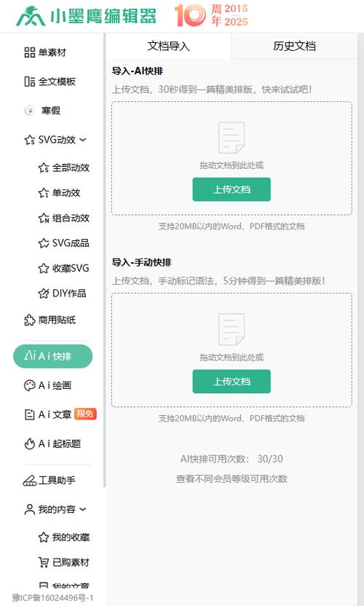Open Ai起标题 sidebar label

[x=60, y=444]
